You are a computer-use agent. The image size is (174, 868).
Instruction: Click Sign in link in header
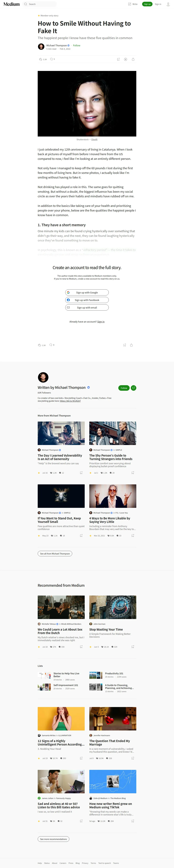(158, 4)
